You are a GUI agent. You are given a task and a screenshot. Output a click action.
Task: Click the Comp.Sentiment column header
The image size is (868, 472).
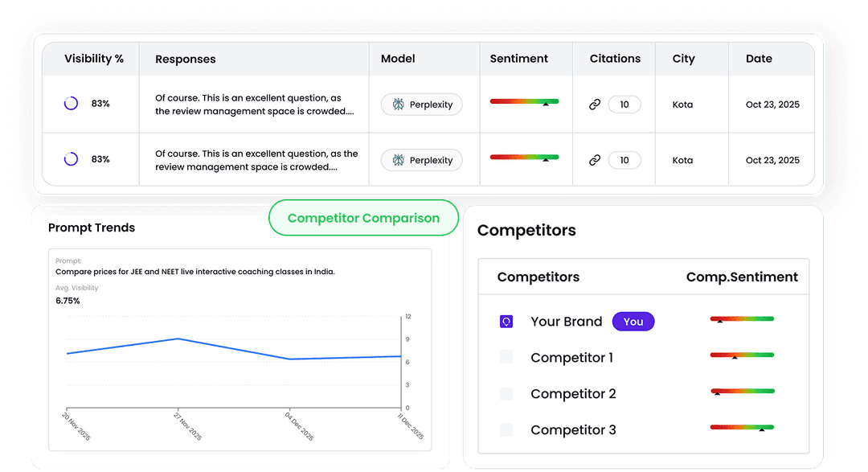tap(741, 277)
